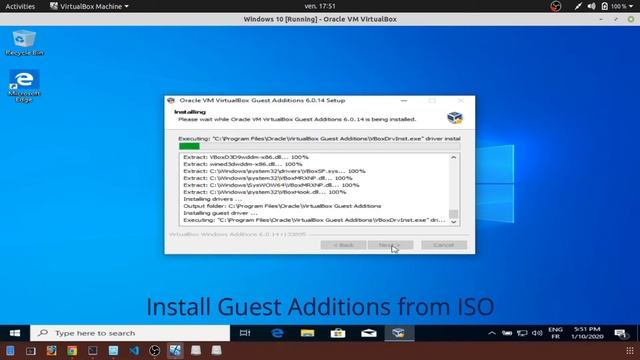Click the Windows tray network icon
Viewport: 640px width, 360px height.
point(522,333)
